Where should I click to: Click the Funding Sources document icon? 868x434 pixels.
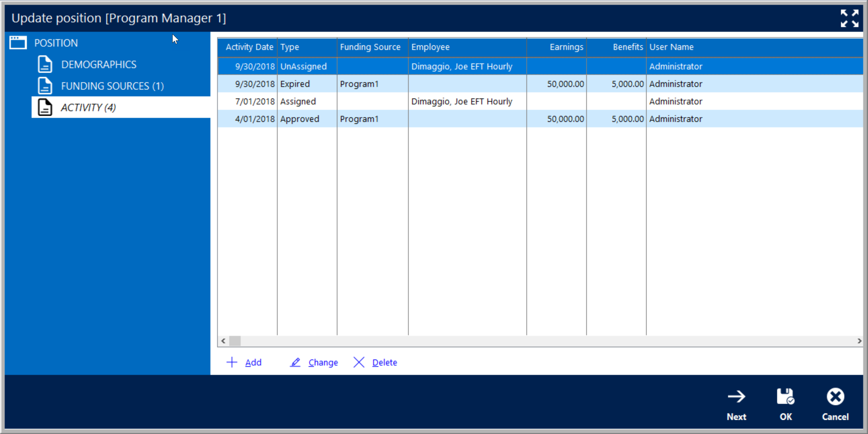(x=45, y=86)
